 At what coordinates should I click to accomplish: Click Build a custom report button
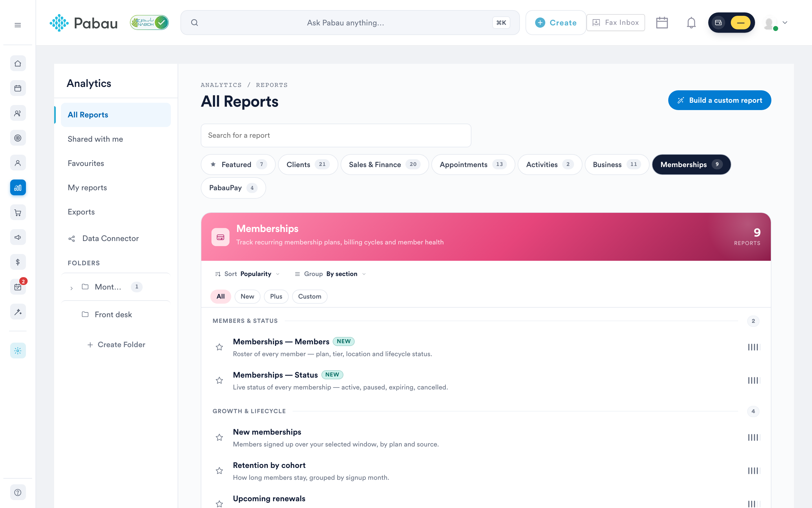tap(720, 100)
